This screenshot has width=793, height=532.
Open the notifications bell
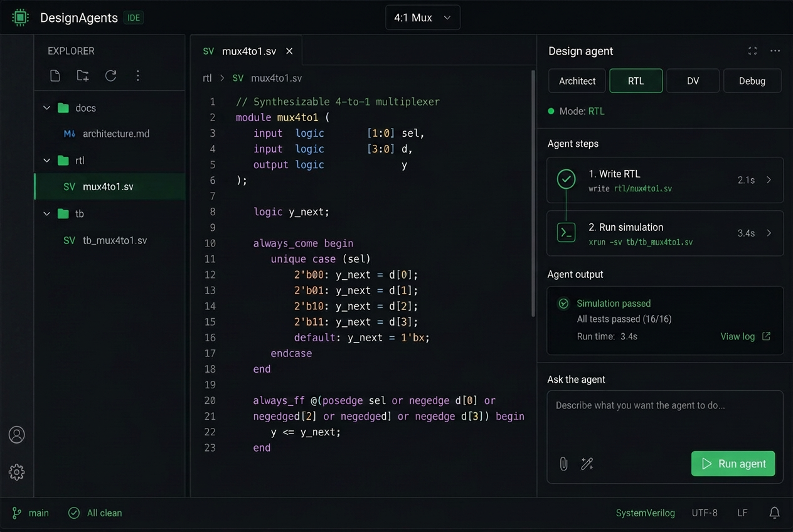pos(775,513)
